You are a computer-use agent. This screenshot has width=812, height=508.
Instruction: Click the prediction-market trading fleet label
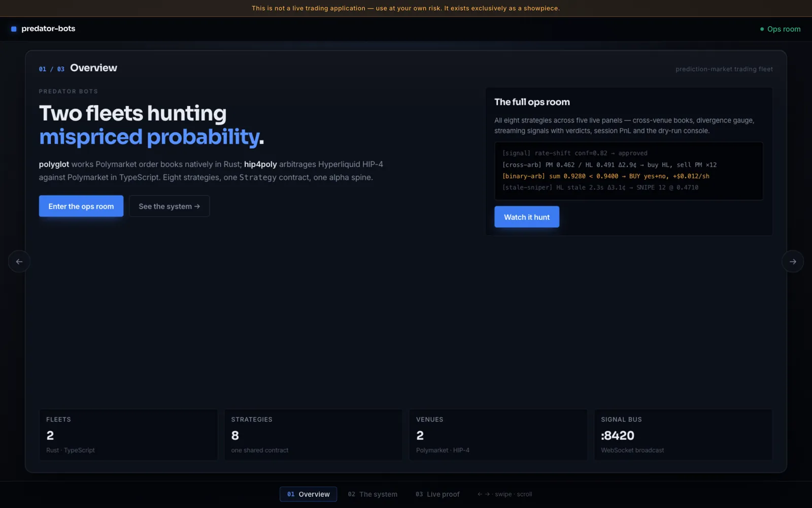point(724,69)
